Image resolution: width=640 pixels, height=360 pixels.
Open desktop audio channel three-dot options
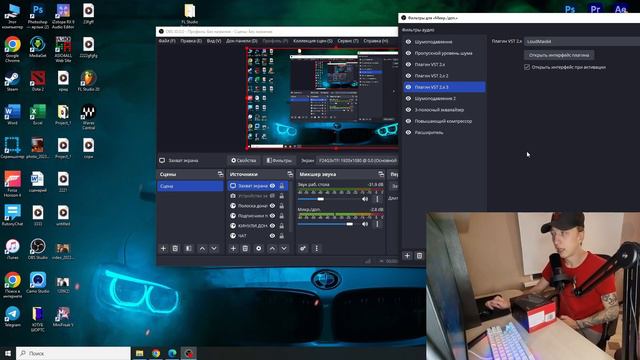377,199
